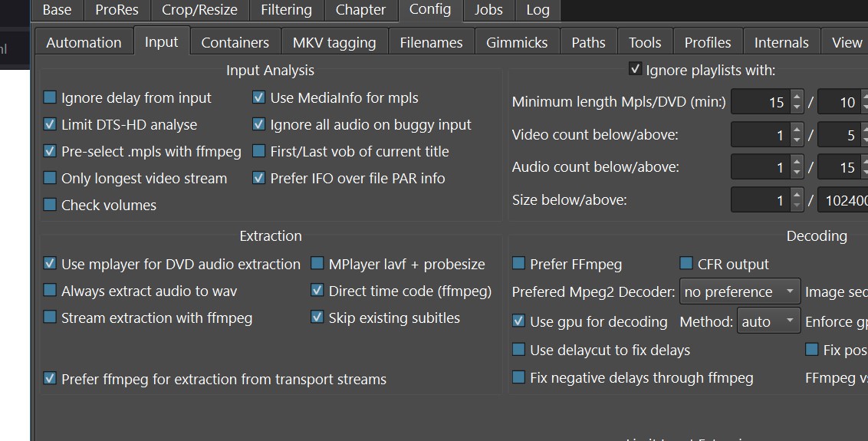Enable Use delaycut to fix delays

[x=519, y=350]
